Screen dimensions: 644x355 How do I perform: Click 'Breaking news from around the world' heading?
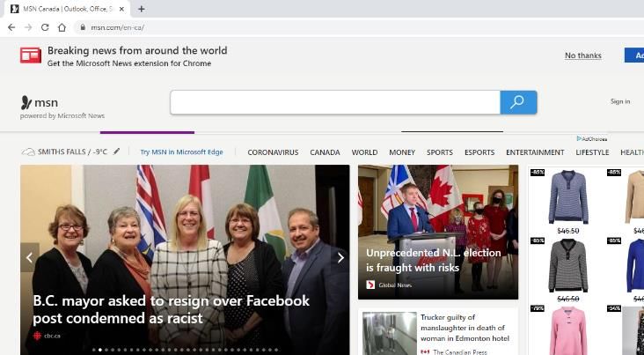tap(137, 50)
